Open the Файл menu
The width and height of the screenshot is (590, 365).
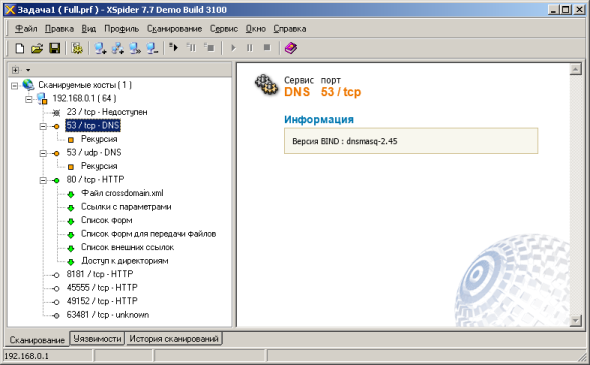point(26,29)
